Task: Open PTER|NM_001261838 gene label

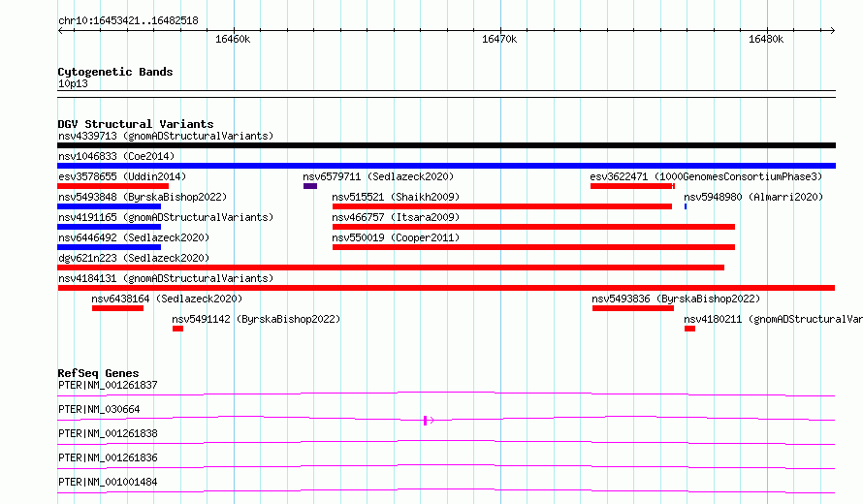Action: pyautogui.click(x=108, y=433)
